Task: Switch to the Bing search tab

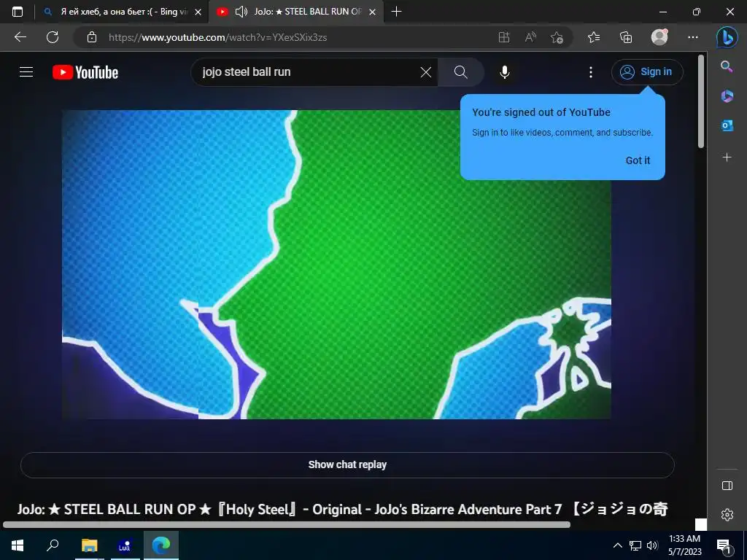Action: 123,12
